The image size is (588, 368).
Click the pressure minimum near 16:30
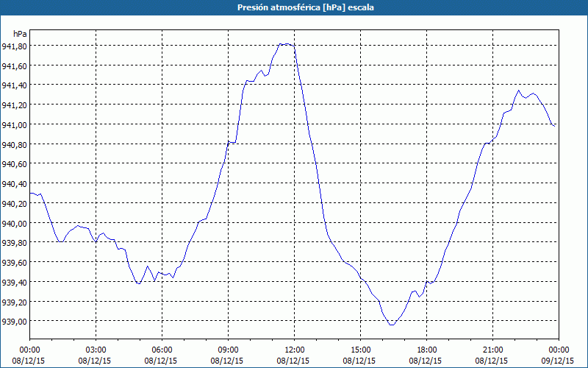click(x=392, y=325)
